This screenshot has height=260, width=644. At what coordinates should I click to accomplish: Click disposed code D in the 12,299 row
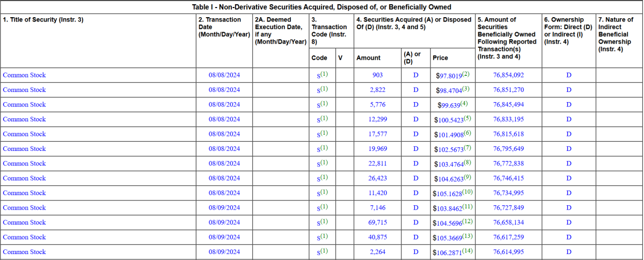click(x=415, y=119)
